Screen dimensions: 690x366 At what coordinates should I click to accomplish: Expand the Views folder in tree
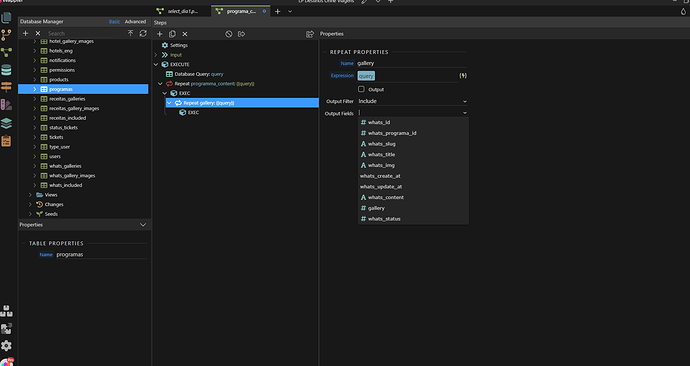point(30,195)
